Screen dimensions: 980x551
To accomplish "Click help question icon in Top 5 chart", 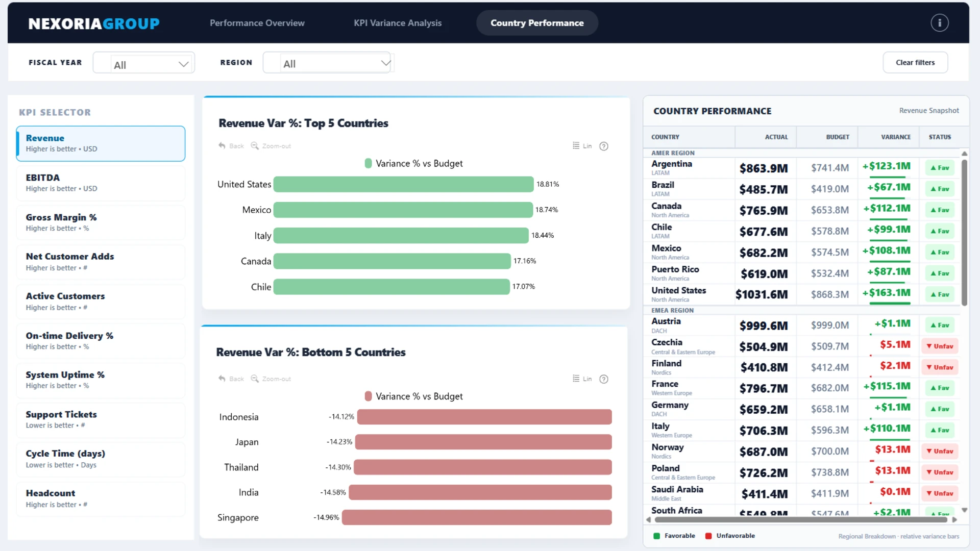I will (x=604, y=146).
